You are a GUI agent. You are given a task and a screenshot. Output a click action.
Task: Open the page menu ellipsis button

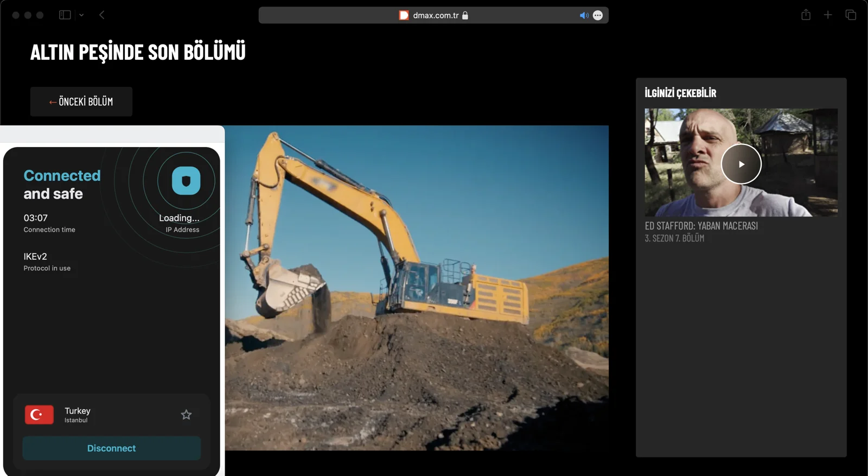click(598, 15)
